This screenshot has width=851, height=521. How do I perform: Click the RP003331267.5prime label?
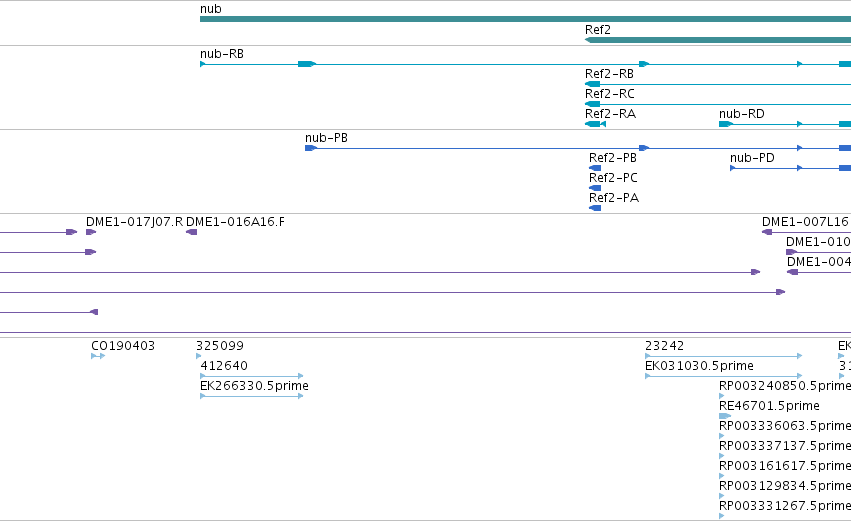tap(785, 506)
